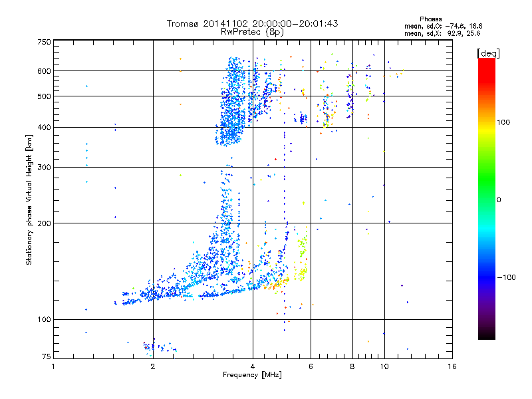Click the y-axis tick label '300'

pyautogui.click(x=44, y=168)
